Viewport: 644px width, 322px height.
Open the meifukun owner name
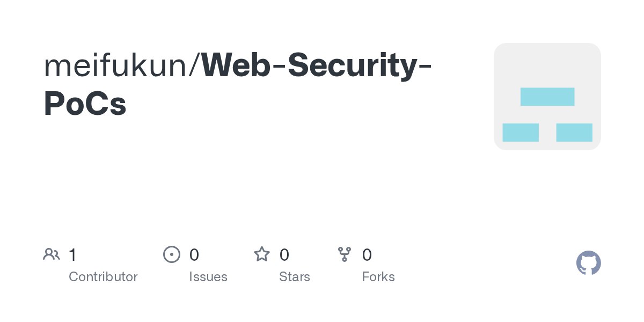(119, 65)
